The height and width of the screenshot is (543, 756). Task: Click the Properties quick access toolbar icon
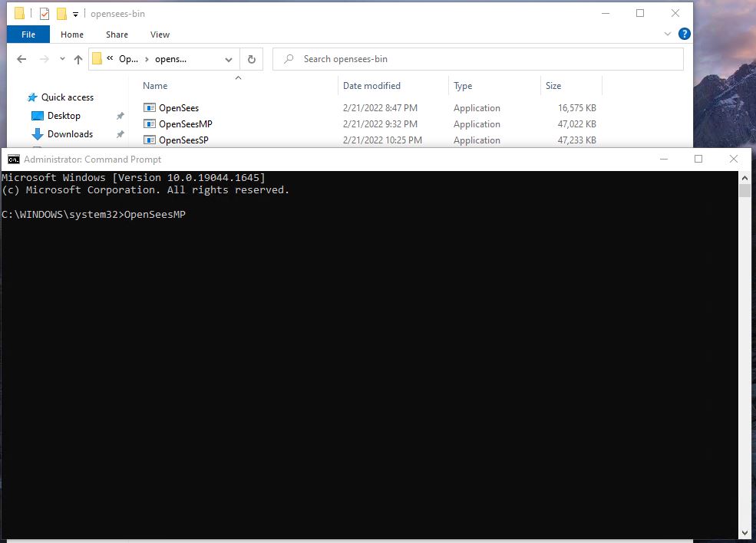click(44, 14)
